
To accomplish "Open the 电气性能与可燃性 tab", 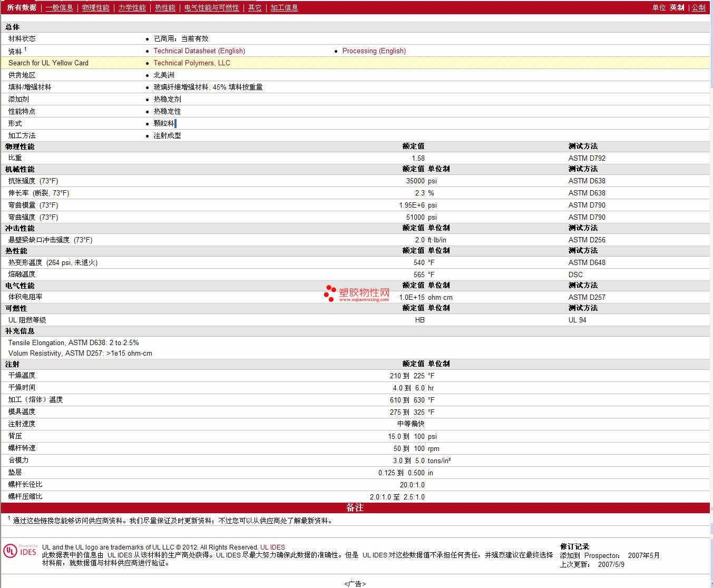I will [x=211, y=7].
